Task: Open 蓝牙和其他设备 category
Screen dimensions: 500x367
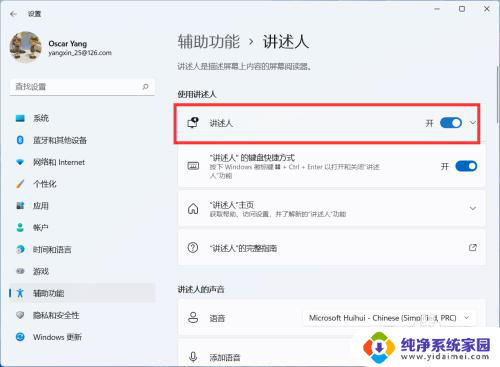Action: (82, 140)
